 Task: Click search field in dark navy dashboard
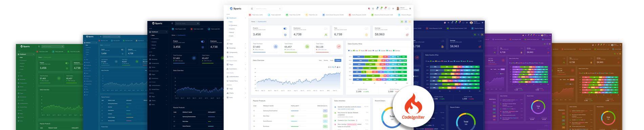[x=187, y=23]
